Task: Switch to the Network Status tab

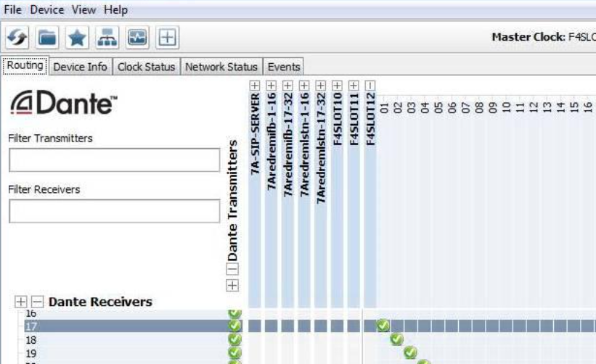Action: pyautogui.click(x=221, y=67)
